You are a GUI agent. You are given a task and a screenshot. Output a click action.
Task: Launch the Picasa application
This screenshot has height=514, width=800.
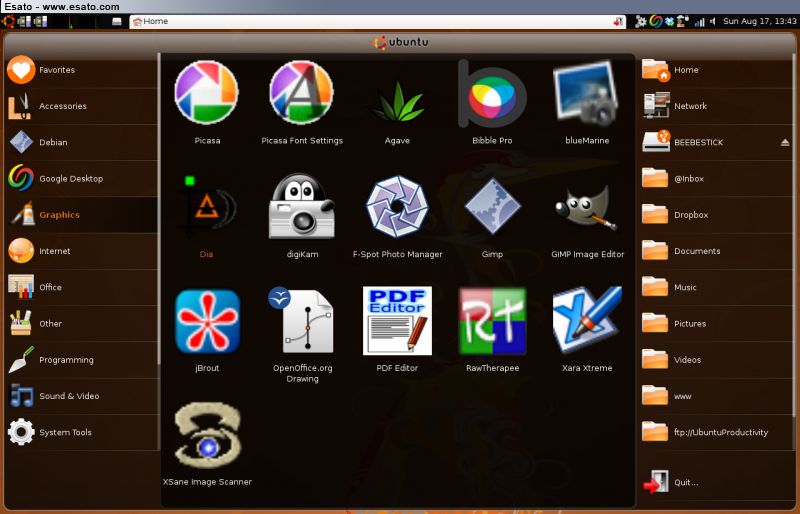pos(207,102)
